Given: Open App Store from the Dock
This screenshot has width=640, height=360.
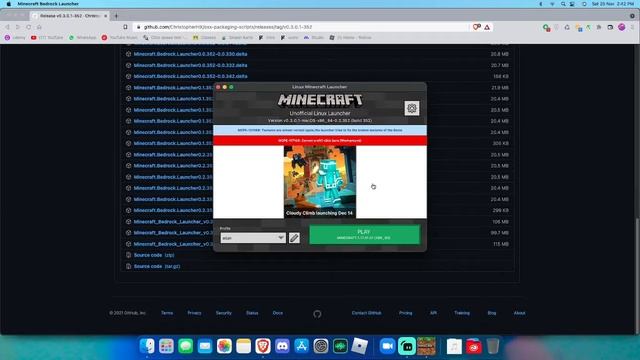Looking at the screenshot, I should click(301, 346).
